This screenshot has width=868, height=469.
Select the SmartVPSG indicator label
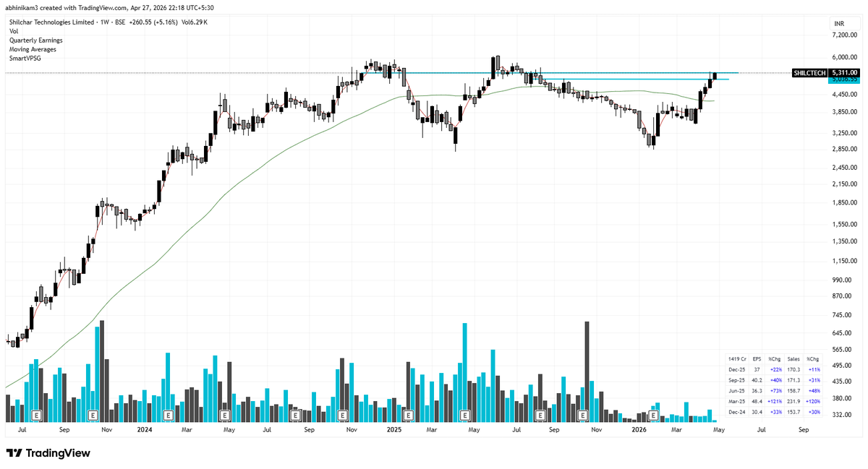25,57
